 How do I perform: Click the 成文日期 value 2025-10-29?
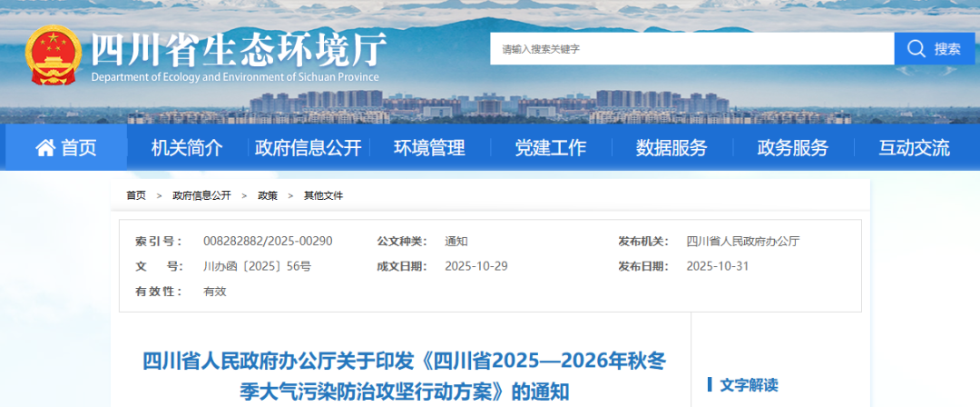tap(476, 267)
